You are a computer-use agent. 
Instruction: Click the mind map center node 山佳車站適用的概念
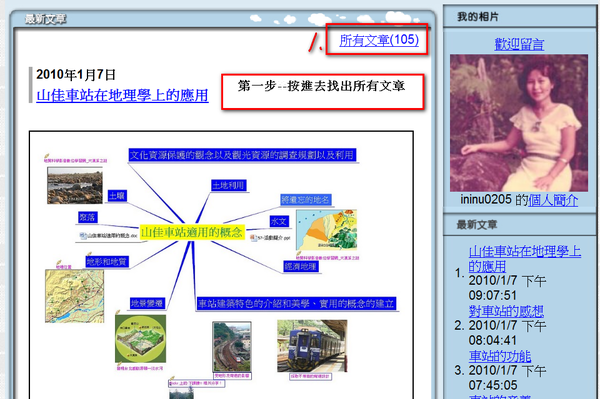(192, 232)
